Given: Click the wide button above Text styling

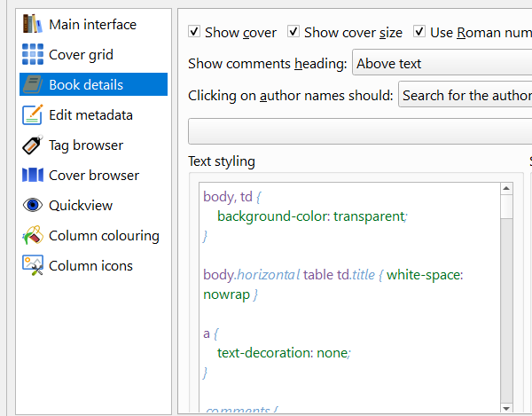Looking at the screenshot, I should click(359, 130).
